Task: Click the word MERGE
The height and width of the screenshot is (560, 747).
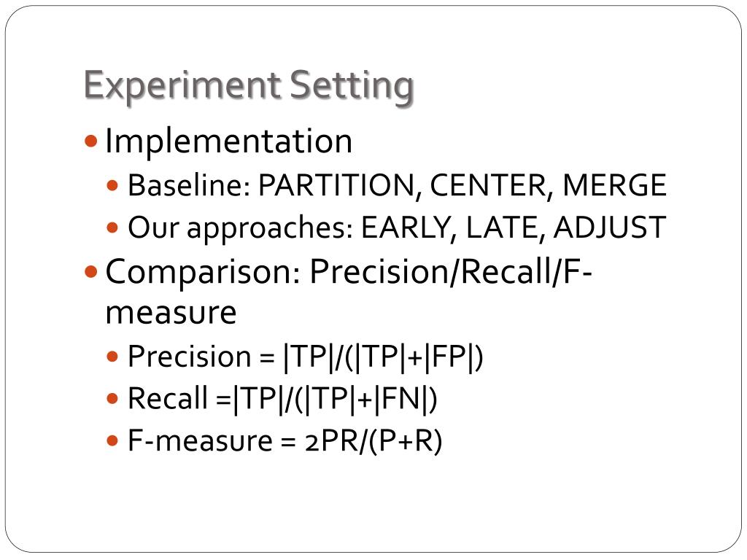Action: click(614, 184)
